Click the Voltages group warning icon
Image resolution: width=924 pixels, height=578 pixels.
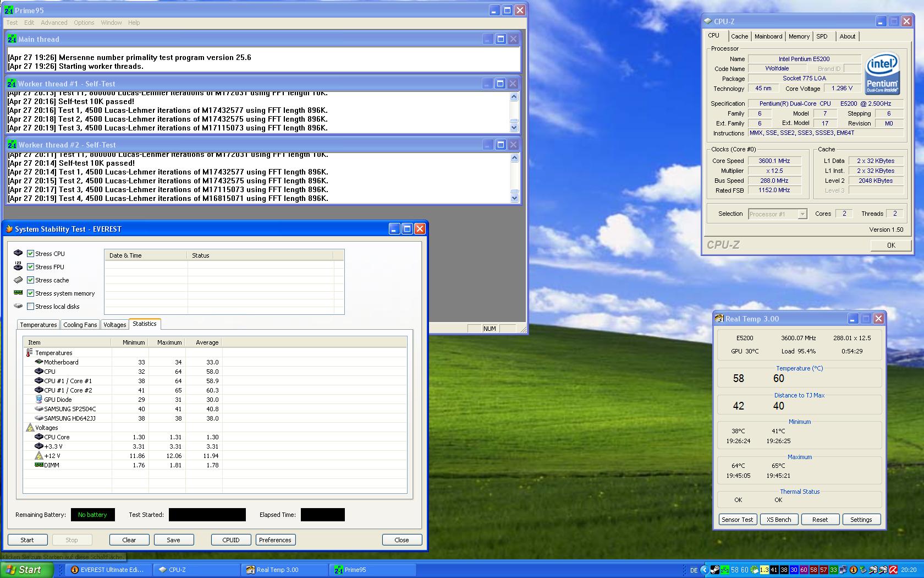pyautogui.click(x=30, y=428)
